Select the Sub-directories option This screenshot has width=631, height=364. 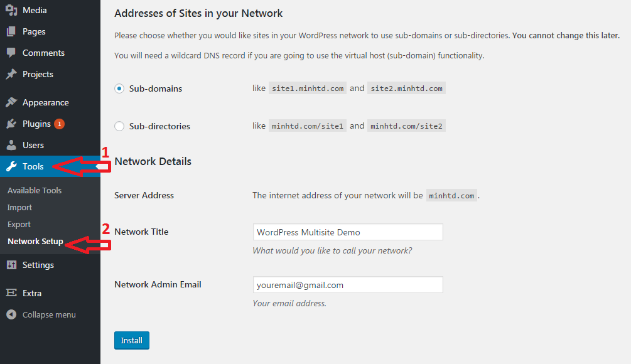click(119, 126)
